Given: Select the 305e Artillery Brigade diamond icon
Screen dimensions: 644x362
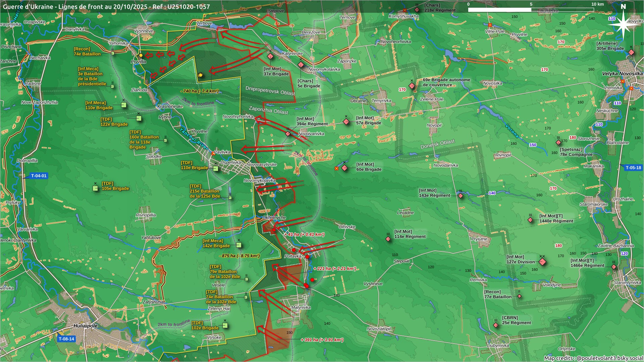Looking at the screenshot, I should pyautogui.click(x=631, y=52).
